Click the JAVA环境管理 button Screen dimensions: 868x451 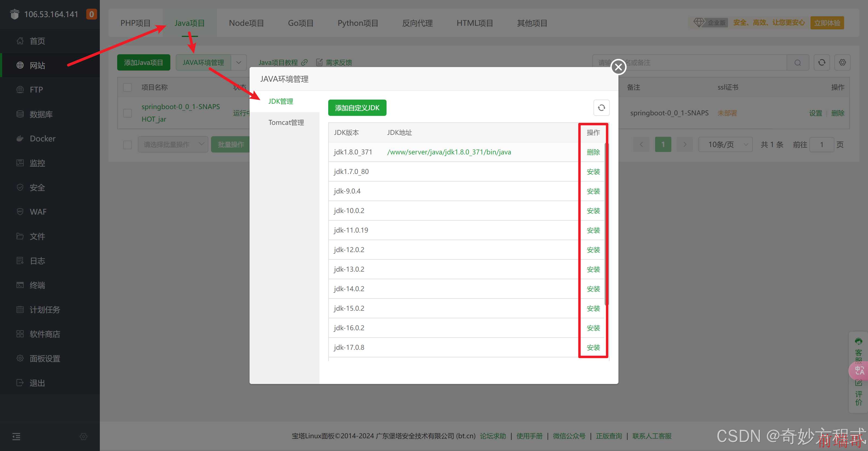[203, 63]
